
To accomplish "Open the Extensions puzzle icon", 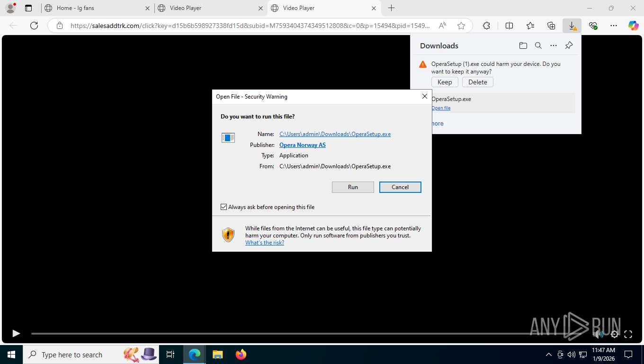I will 486,26.
